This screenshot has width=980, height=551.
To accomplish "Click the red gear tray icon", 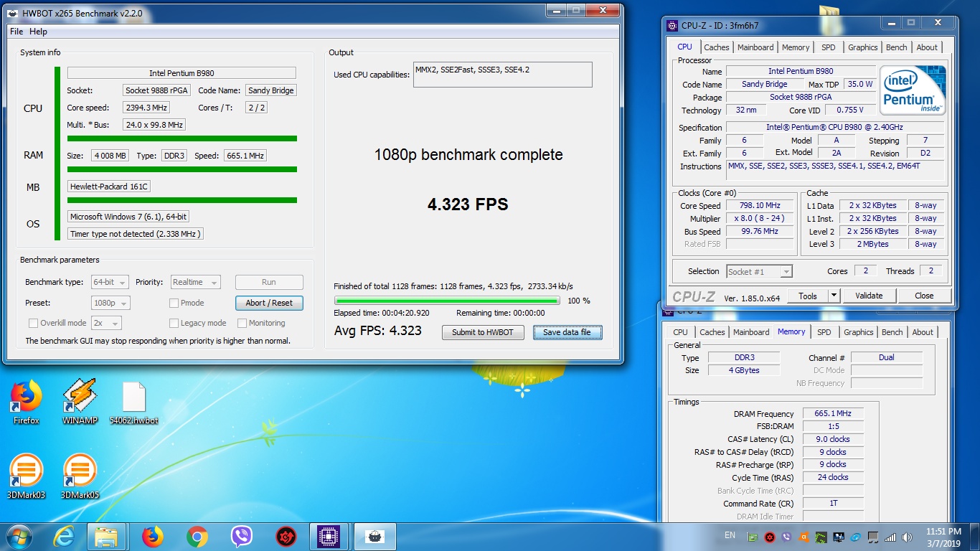I will 769,537.
